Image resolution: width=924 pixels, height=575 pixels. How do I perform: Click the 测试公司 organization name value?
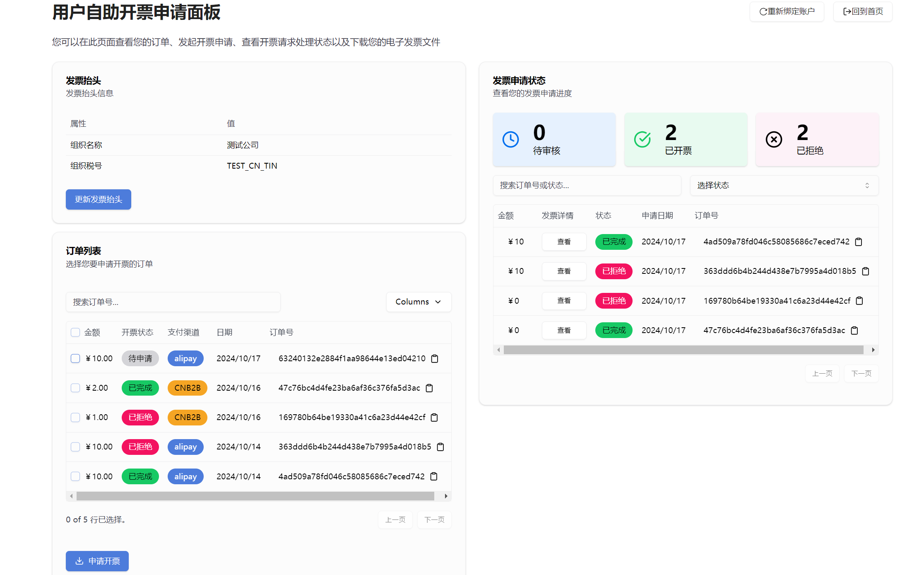point(243,145)
